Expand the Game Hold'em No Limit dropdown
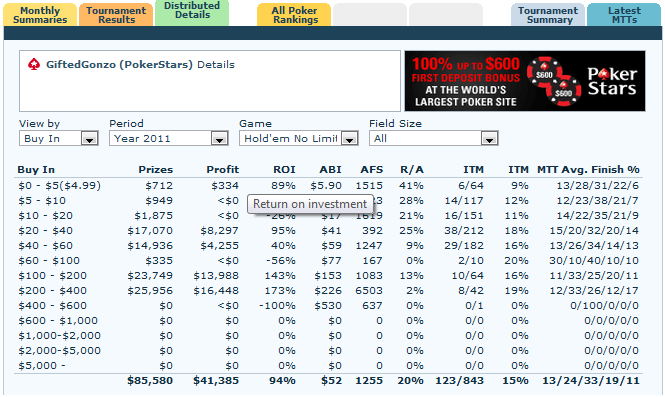This screenshot has height=397, width=665. (x=299, y=138)
